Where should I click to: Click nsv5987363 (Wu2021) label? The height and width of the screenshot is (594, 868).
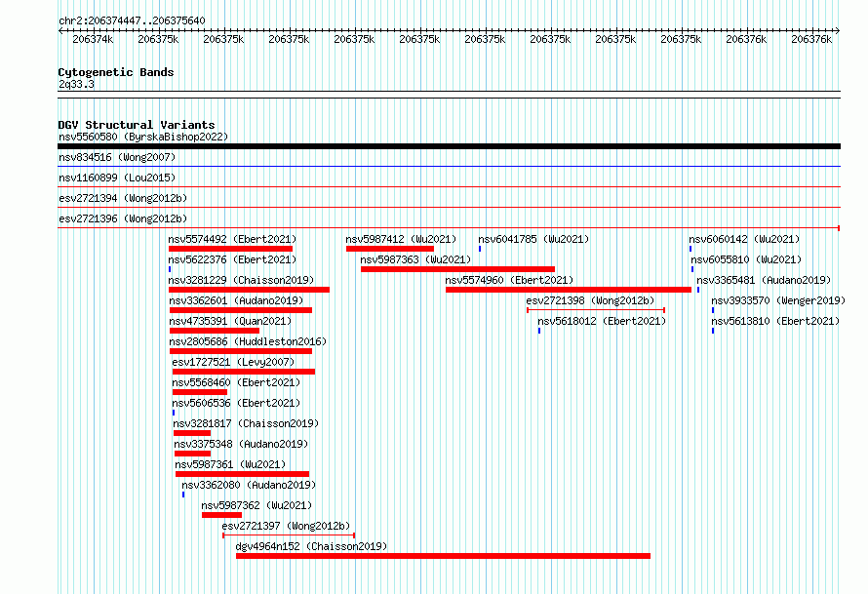415,259
